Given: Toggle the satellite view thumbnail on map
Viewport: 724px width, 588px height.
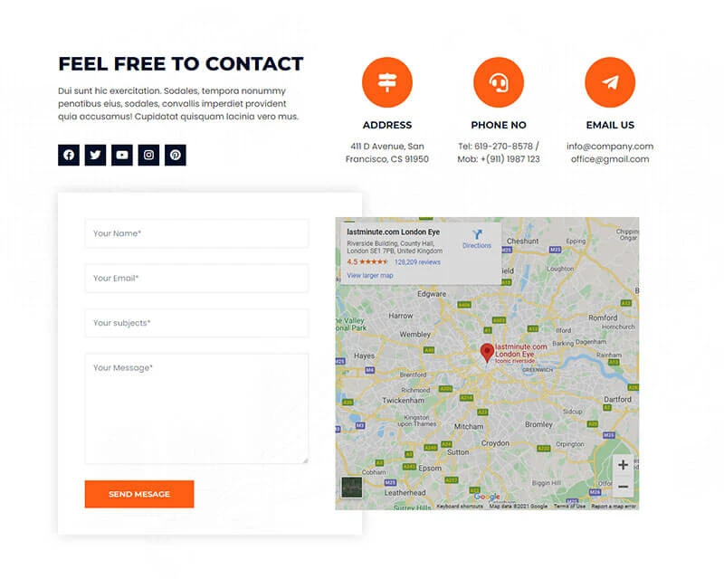Looking at the screenshot, I should point(352,488).
